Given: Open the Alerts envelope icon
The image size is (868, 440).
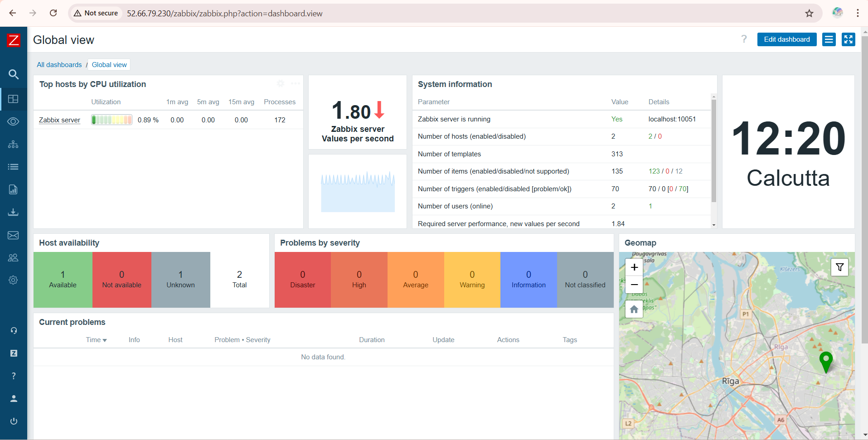Looking at the screenshot, I should (14, 235).
